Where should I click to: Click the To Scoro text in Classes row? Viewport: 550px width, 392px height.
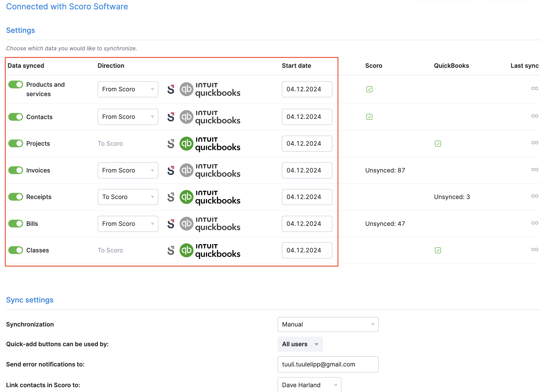click(x=110, y=250)
